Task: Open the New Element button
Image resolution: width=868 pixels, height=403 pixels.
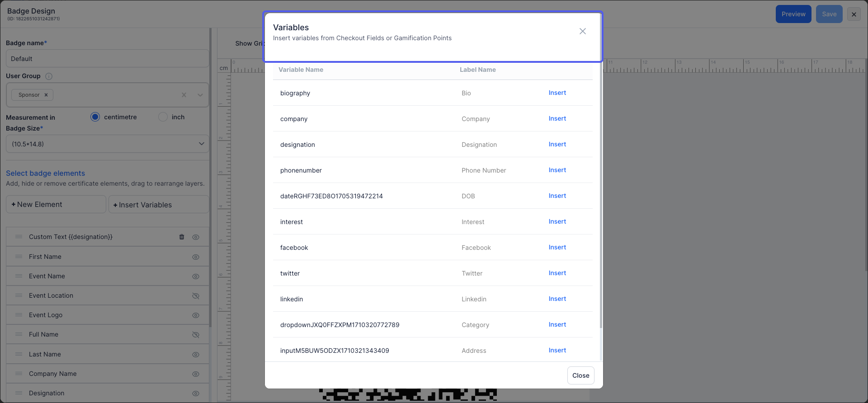Action: click(x=56, y=204)
